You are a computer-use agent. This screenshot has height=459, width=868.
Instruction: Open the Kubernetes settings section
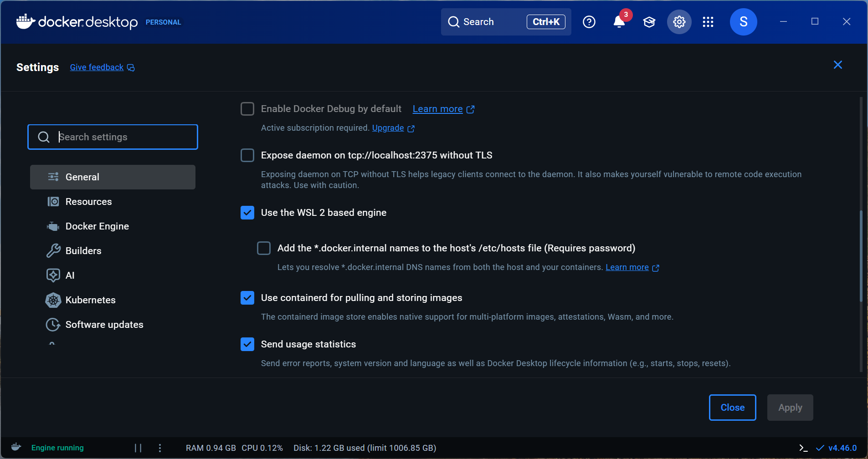click(113, 300)
